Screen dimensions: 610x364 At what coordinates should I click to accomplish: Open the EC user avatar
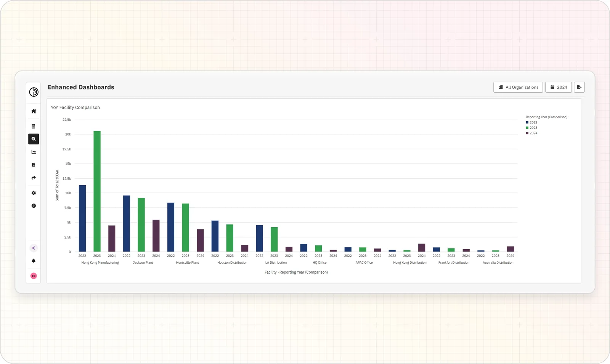(x=34, y=276)
